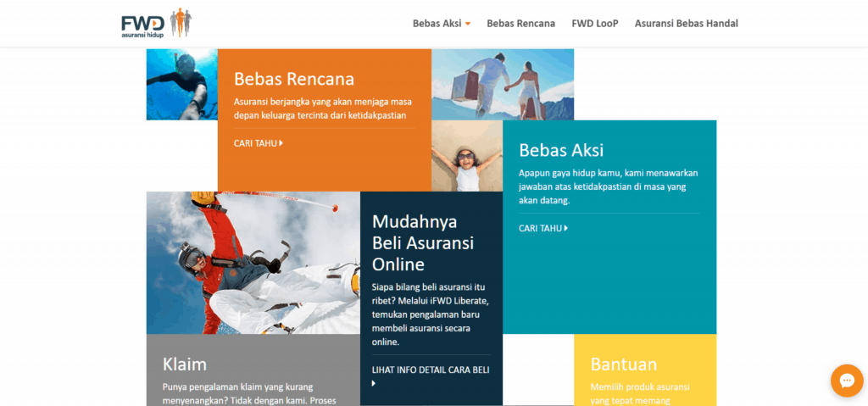
Task: Click the Bebas Aksi teal tile heading
Action: click(560, 150)
